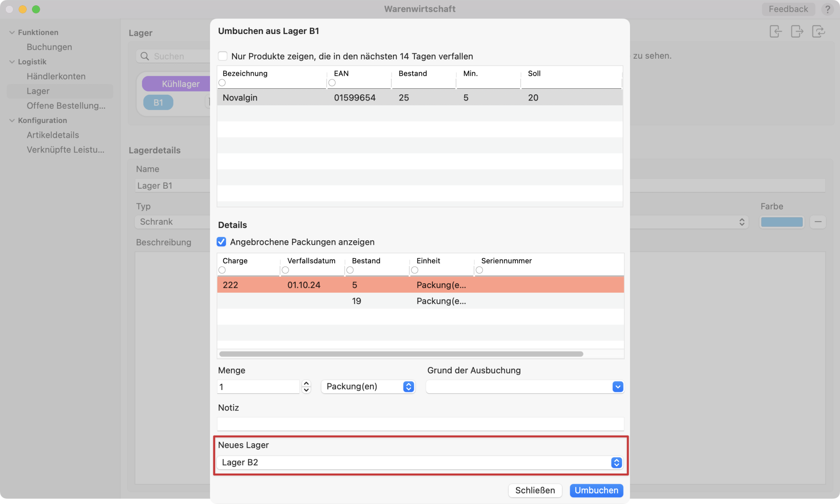Viewport: 840px width, 504px height.
Task: Sort by the Bezeichnung column header
Action: [x=245, y=73]
